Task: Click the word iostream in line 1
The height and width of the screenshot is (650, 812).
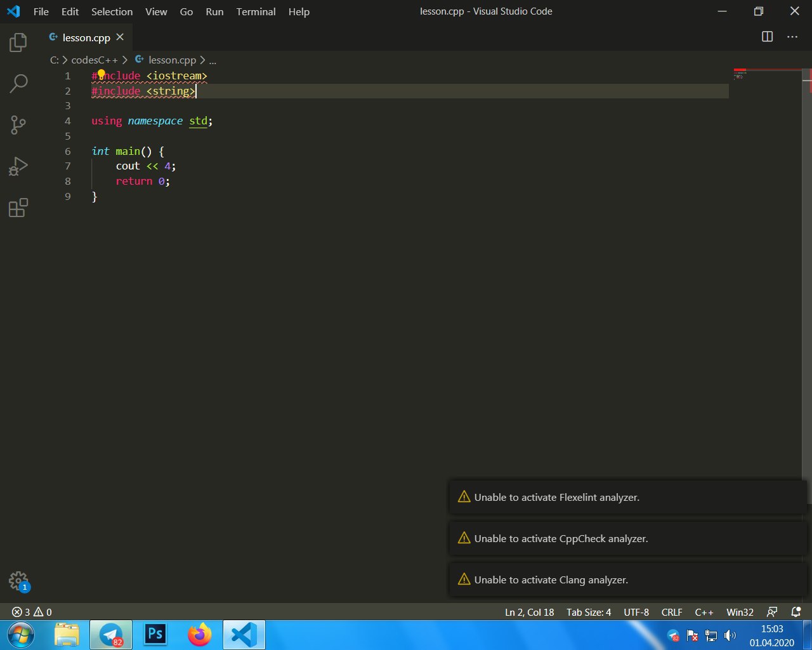Action: click(x=177, y=76)
